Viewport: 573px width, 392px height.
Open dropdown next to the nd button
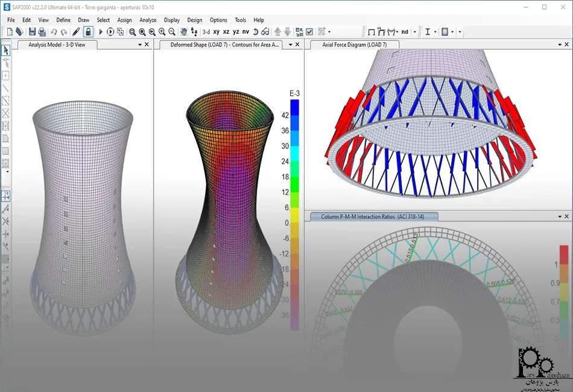[414, 31]
